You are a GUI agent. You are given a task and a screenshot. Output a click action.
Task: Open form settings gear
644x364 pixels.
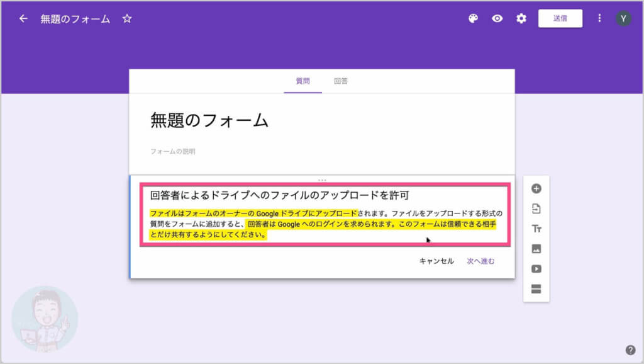coord(521,19)
